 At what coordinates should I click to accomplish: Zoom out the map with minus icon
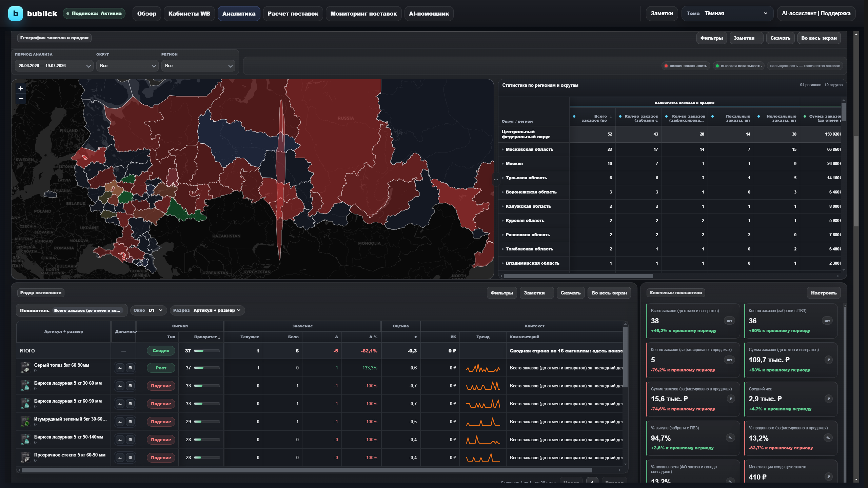point(21,99)
